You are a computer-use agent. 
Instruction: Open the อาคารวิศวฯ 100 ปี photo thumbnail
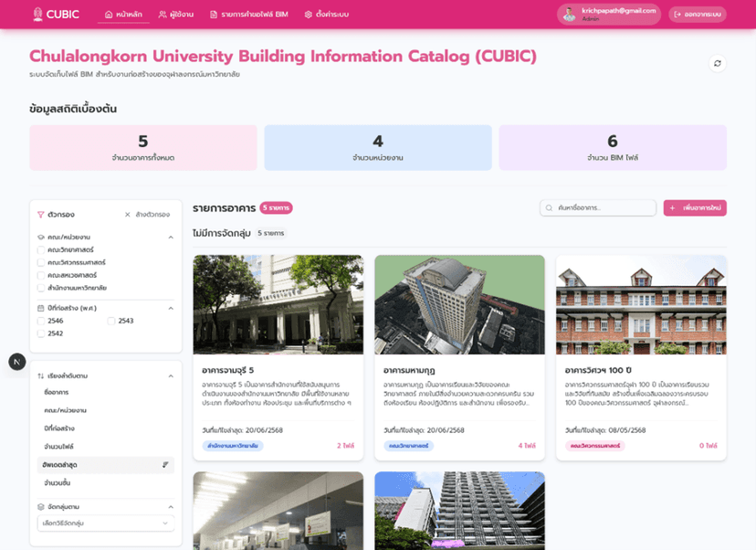[641, 305]
